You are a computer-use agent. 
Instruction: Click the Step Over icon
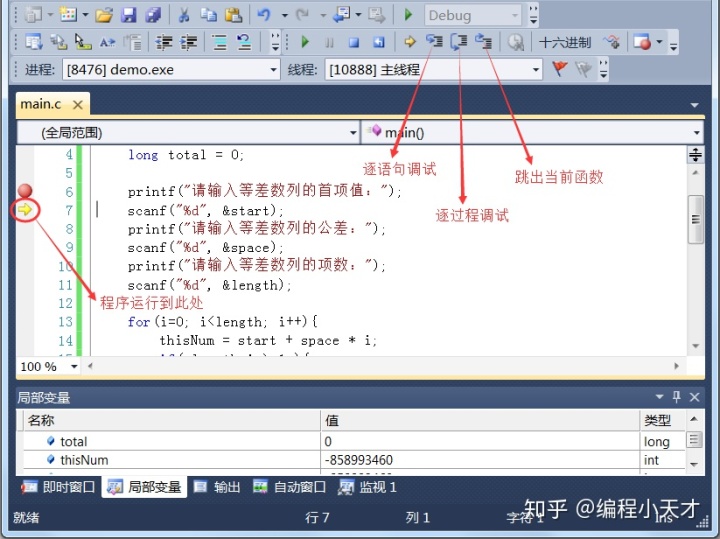459,41
